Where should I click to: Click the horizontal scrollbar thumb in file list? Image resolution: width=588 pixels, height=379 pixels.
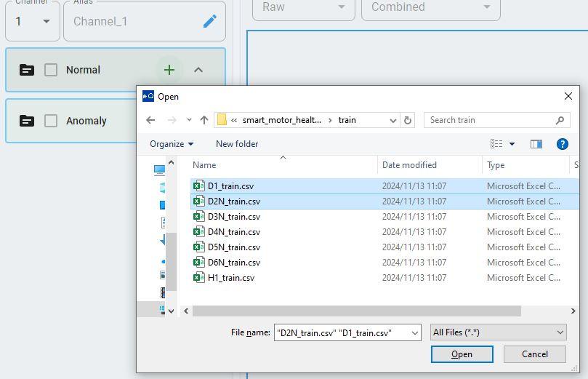tap(357, 311)
